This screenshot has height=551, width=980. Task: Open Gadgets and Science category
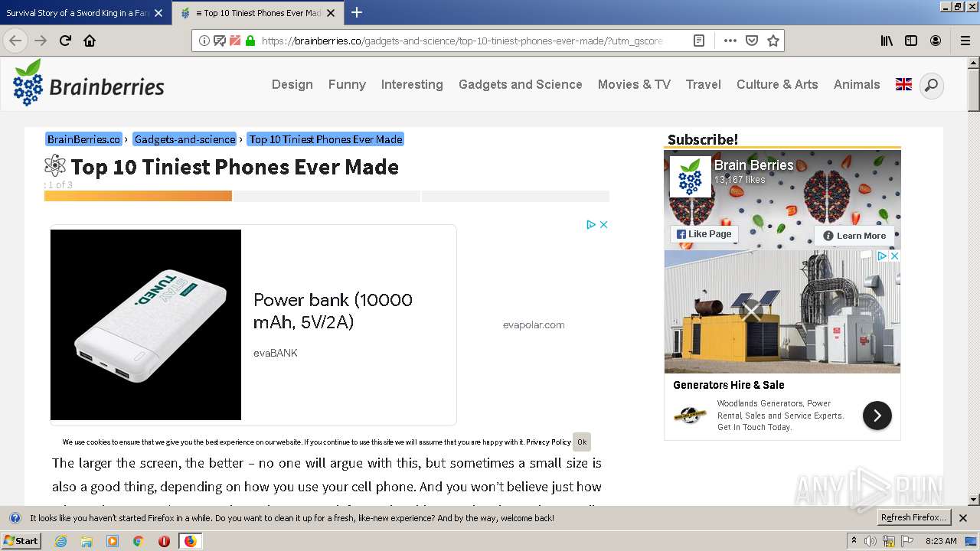coord(521,84)
